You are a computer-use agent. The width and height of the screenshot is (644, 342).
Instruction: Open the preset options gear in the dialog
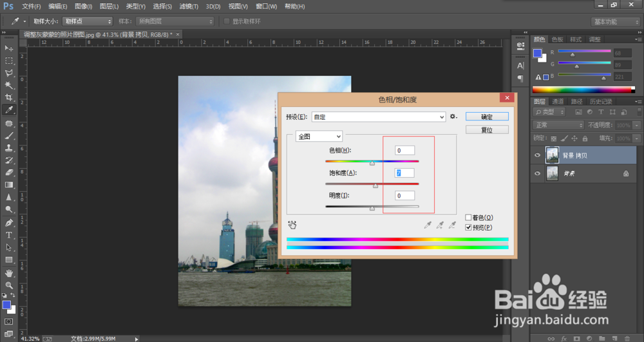[x=453, y=117]
